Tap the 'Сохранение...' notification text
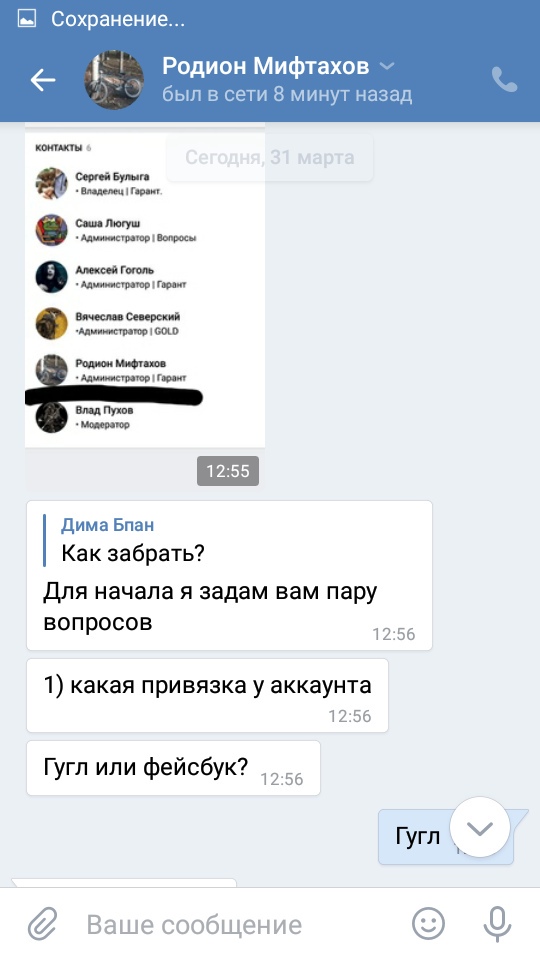The height and width of the screenshot is (960, 540). point(118,20)
